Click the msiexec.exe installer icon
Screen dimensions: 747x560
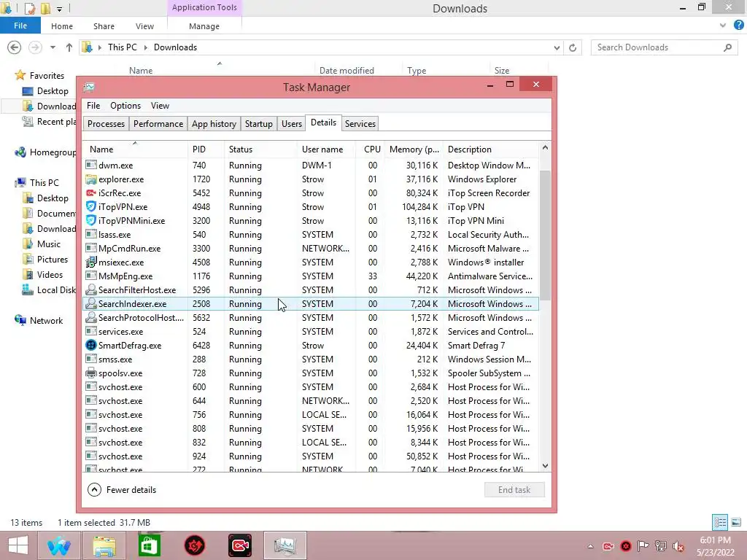pyautogui.click(x=90, y=262)
